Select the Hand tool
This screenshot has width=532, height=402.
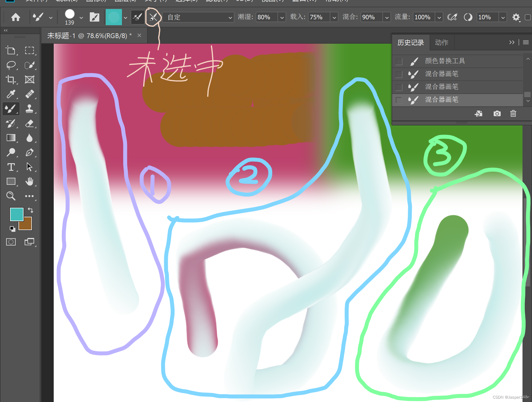(x=29, y=181)
